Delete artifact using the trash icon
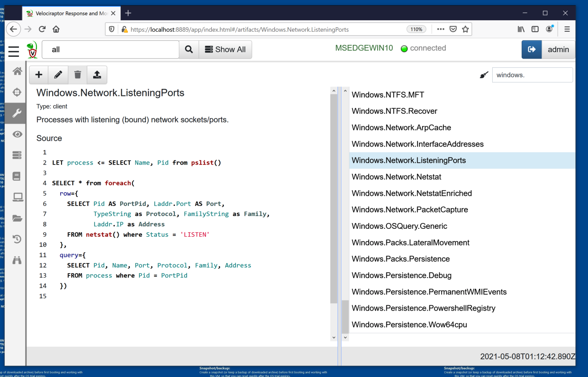Viewport: 588px width, 377px height. click(77, 75)
